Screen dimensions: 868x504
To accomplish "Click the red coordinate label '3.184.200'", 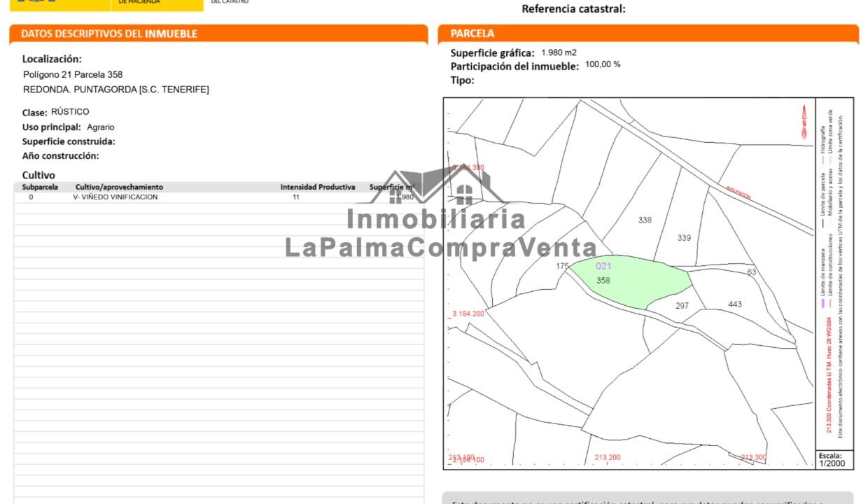I will [468, 314].
